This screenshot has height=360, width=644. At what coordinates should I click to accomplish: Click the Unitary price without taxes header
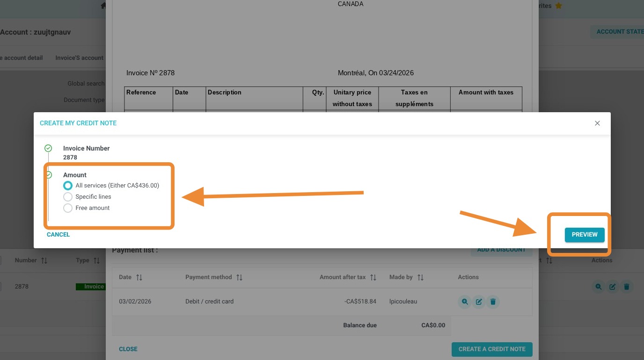(x=352, y=98)
